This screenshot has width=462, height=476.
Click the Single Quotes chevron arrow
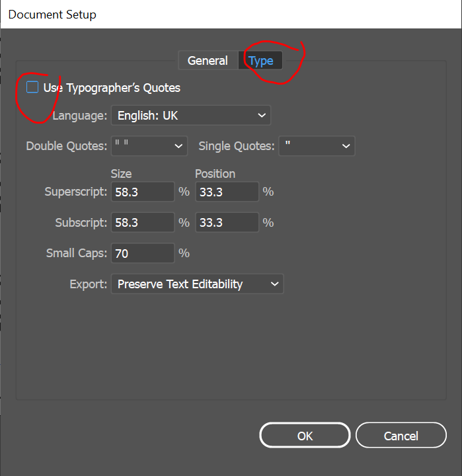pyautogui.click(x=346, y=146)
